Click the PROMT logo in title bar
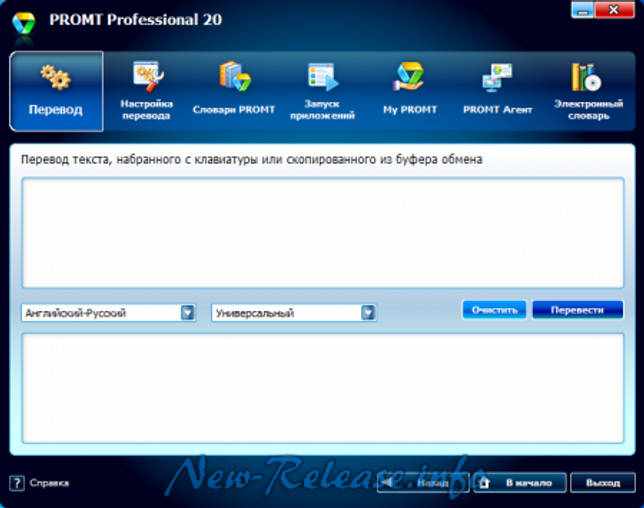644x508 pixels. coord(23,23)
